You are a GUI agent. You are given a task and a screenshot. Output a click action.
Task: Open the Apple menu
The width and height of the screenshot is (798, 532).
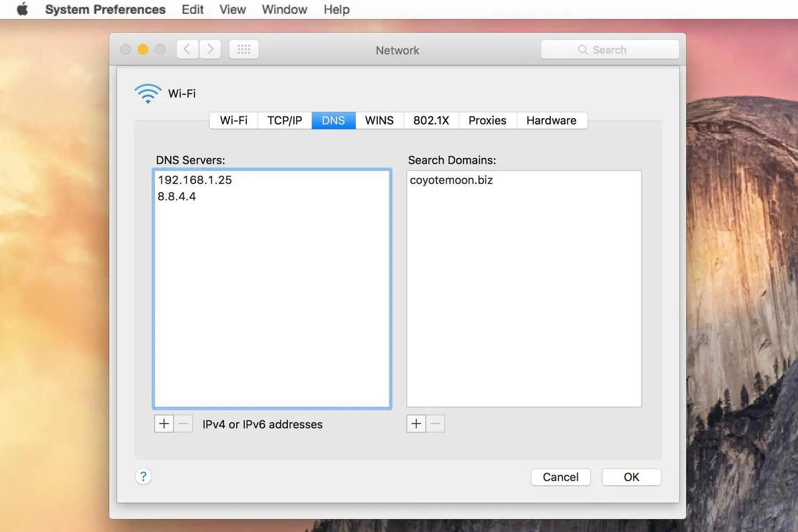tap(22, 10)
